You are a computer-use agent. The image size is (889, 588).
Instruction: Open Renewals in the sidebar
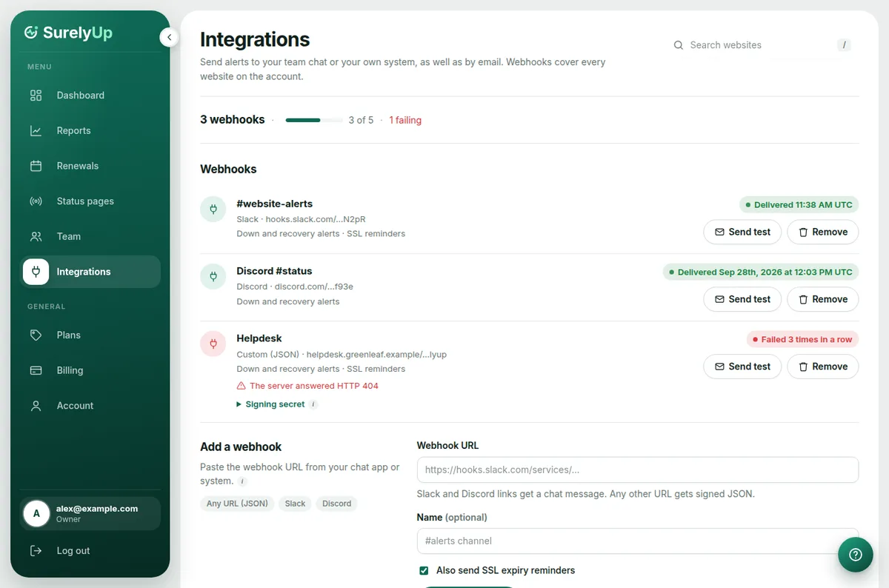pyautogui.click(x=90, y=166)
